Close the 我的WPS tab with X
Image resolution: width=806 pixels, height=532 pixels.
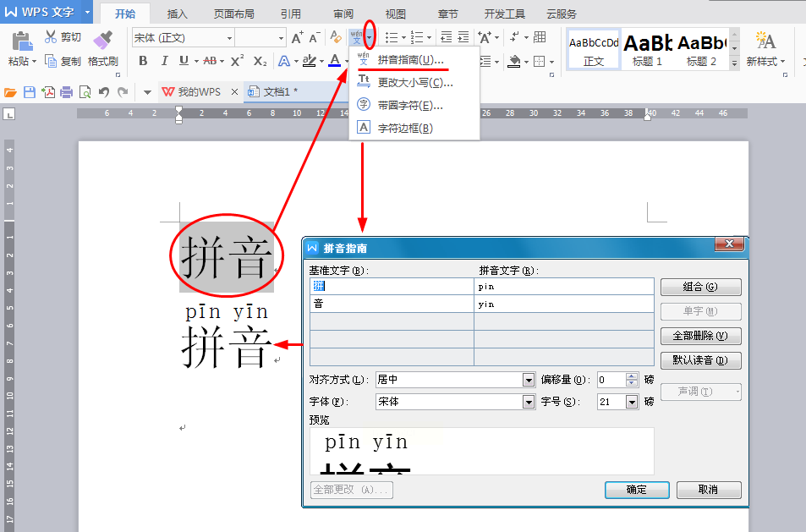pos(234,92)
